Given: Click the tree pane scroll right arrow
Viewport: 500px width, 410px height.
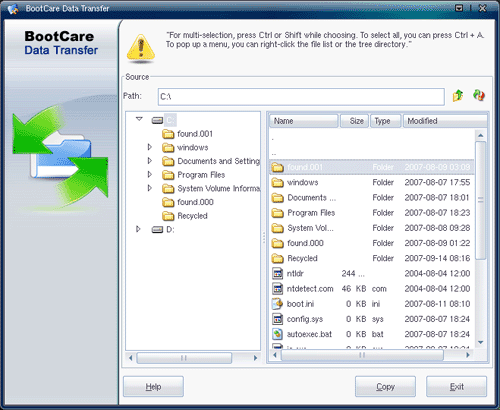Looking at the screenshot, I should [x=255, y=358].
